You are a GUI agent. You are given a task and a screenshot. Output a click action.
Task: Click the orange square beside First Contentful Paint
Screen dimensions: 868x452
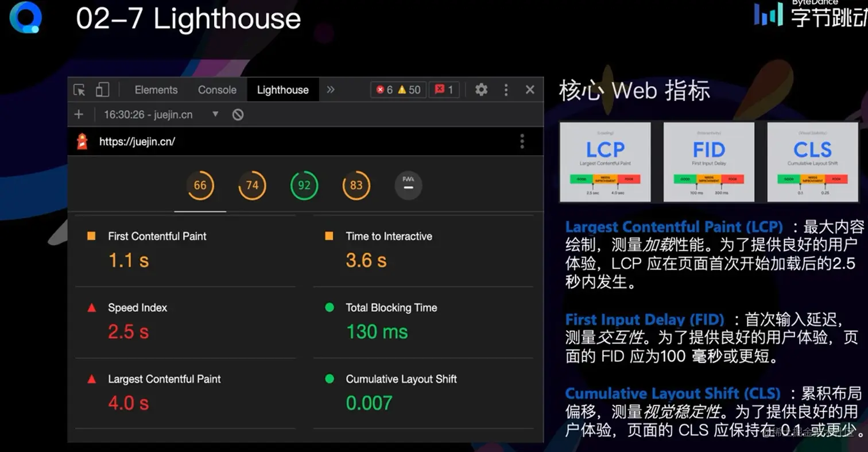click(91, 236)
